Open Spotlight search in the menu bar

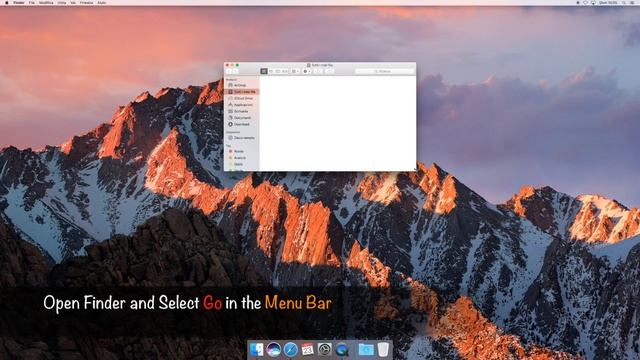[624, 2]
